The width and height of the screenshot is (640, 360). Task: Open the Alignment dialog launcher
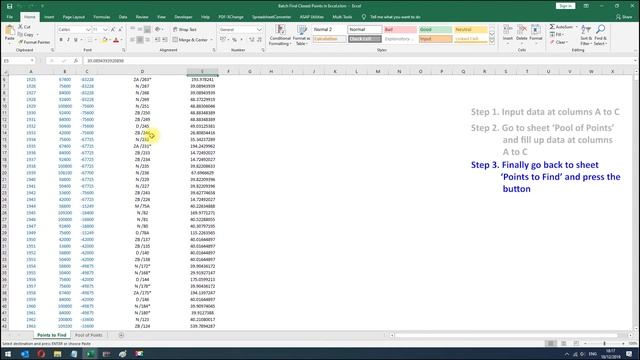pyautogui.click(x=214, y=50)
